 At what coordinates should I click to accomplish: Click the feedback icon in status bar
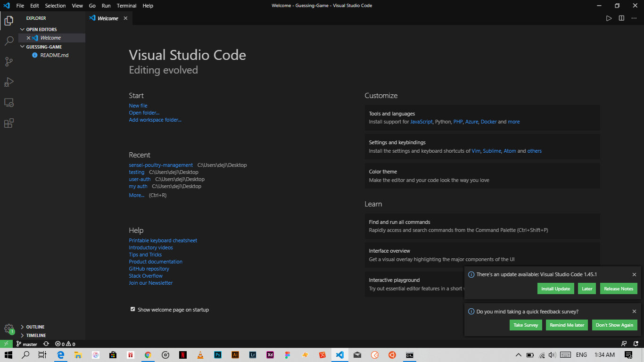click(x=624, y=344)
